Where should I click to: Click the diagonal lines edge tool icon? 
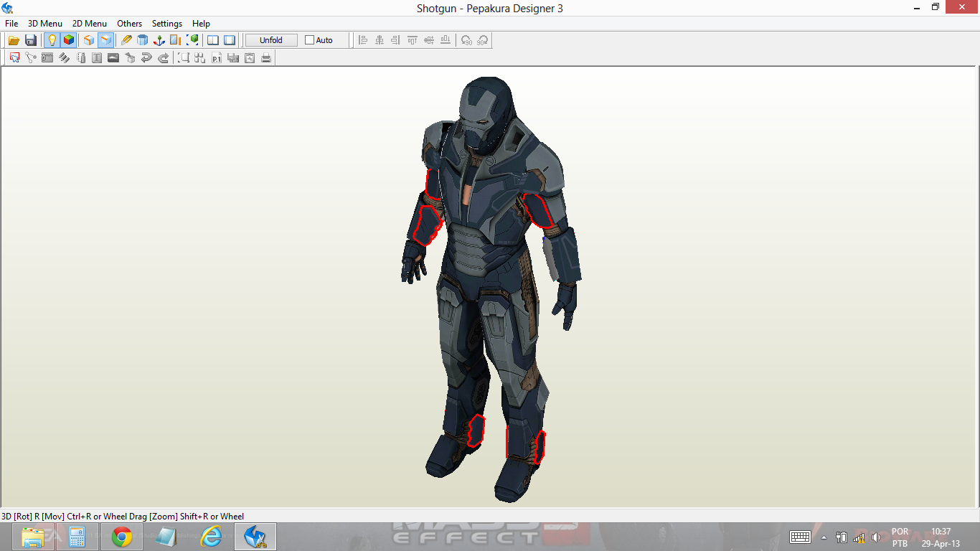click(x=64, y=57)
